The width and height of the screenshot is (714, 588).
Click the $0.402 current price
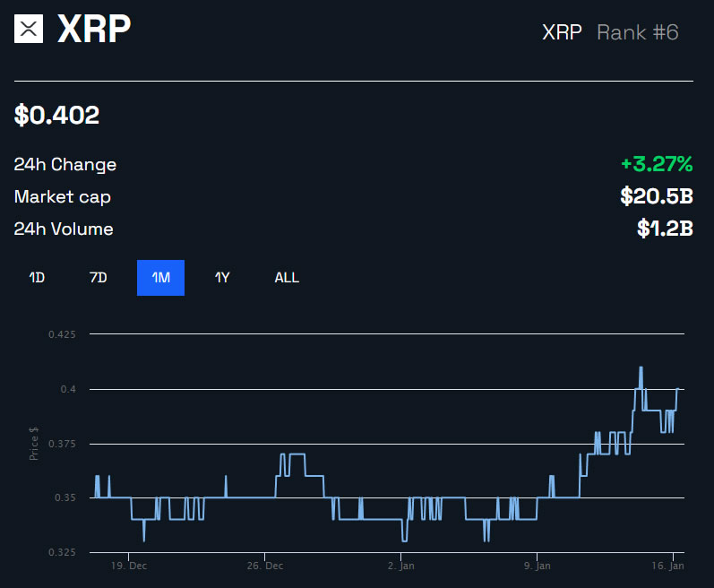click(56, 115)
